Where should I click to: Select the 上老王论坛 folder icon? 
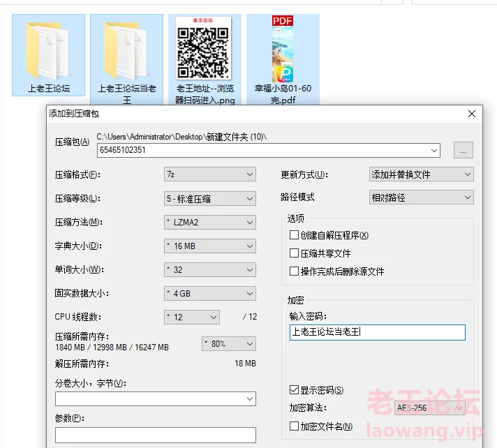tap(48, 51)
